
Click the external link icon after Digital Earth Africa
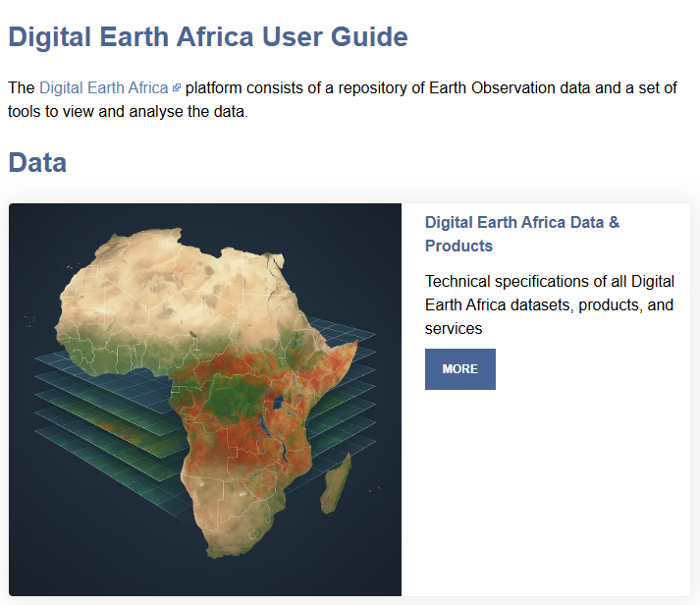coord(177,88)
